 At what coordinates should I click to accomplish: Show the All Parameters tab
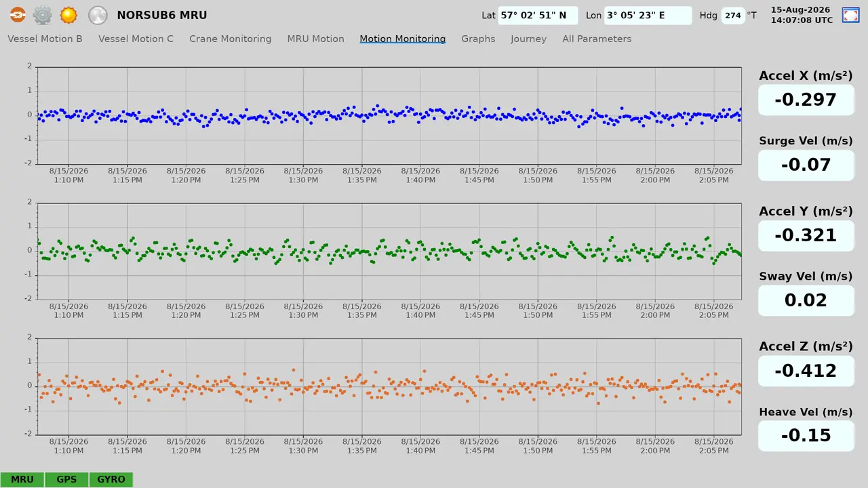point(597,39)
